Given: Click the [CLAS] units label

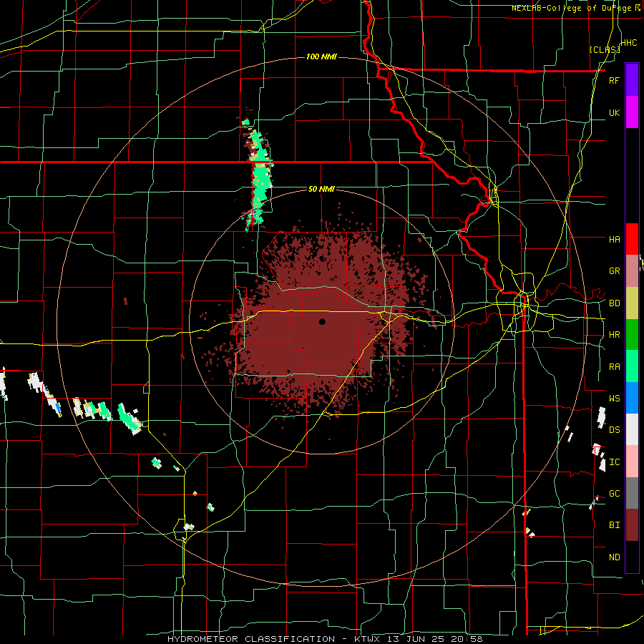Looking at the screenshot, I should point(604,49).
